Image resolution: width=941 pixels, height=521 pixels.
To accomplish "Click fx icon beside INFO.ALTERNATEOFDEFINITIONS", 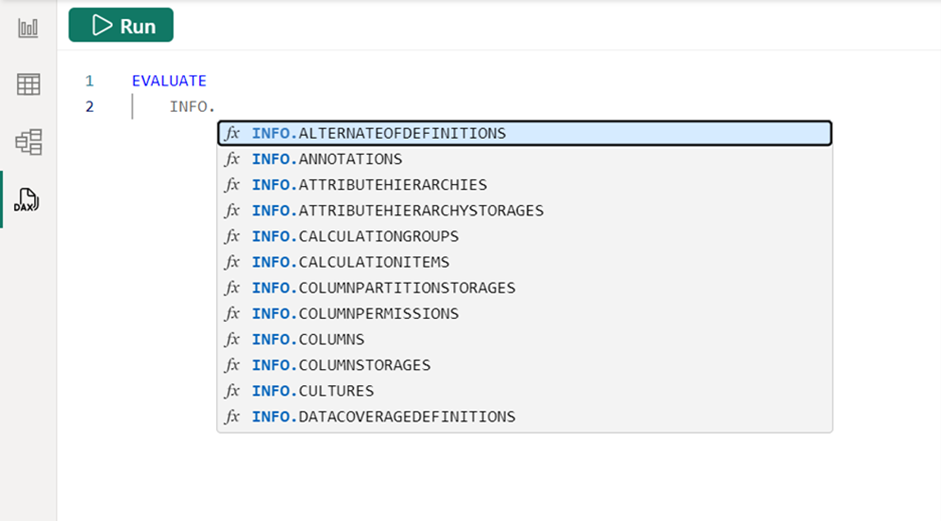I will click(x=232, y=133).
